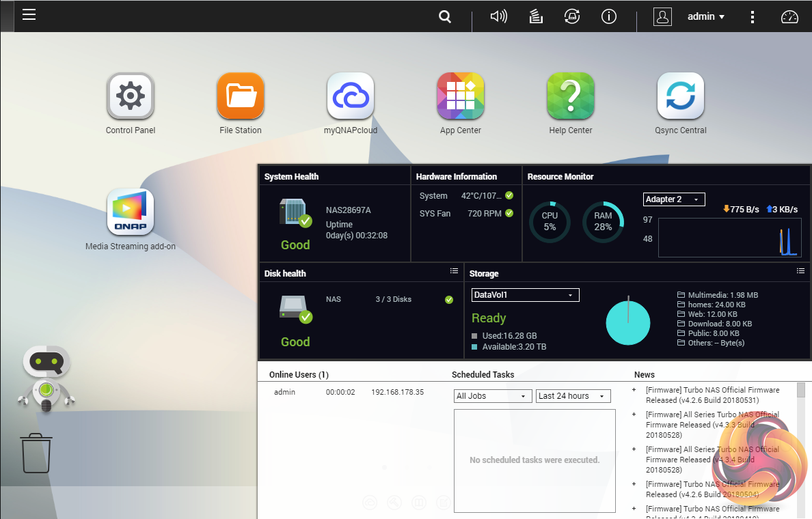Open firmware news v4.2.6 Build 20180531 link
This screenshot has height=519, width=812.
(713, 395)
